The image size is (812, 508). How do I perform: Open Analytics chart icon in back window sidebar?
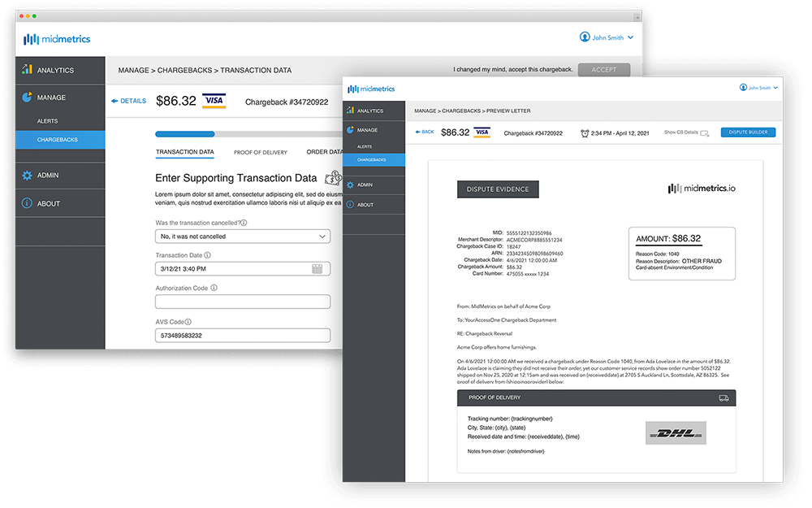(27, 69)
